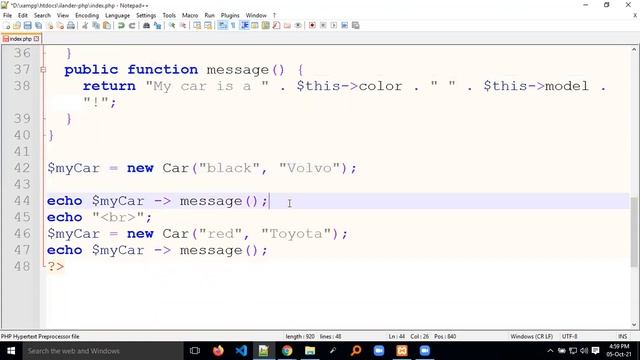
Task: Open the Document Map panel icon
Action: (266, 25)
